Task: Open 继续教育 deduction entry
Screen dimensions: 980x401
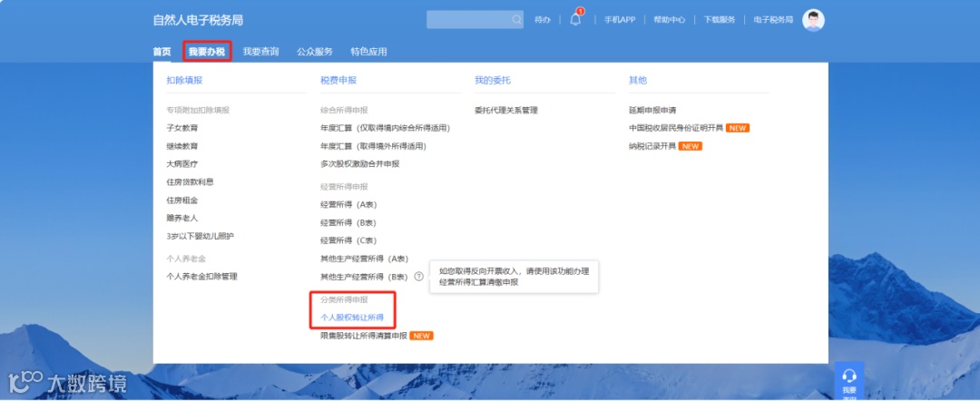Action: coord(182,146)
